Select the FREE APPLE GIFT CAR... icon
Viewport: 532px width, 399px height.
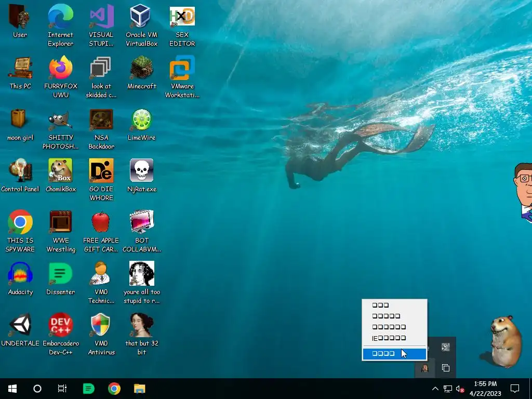101,231
